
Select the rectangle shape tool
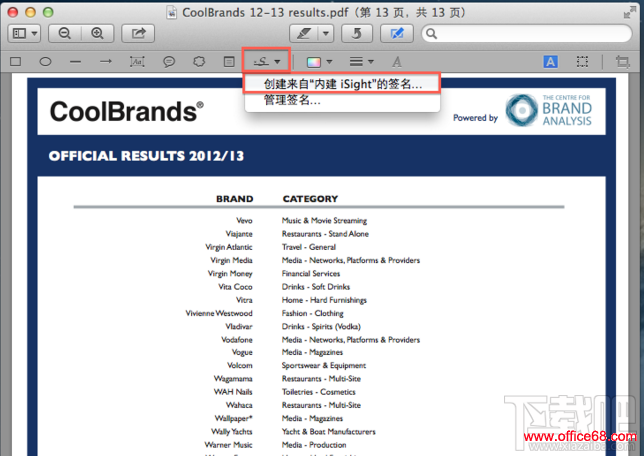point(16,62)
